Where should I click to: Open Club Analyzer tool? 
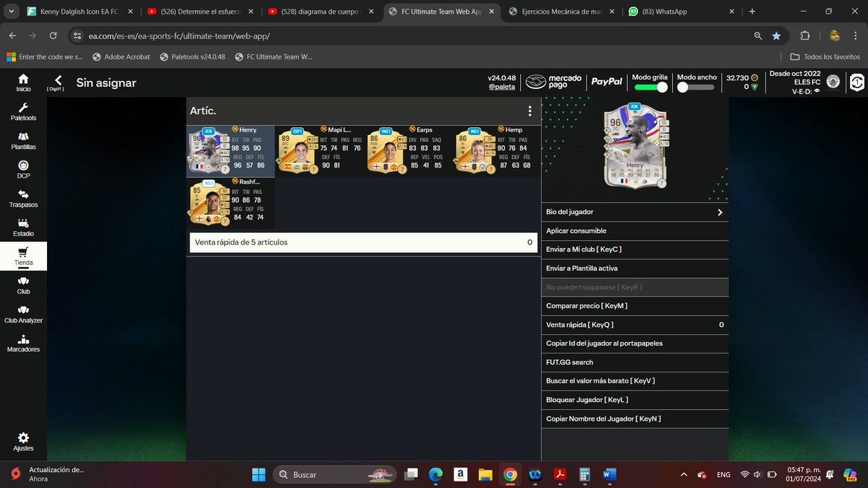click(x=23, y=314)
